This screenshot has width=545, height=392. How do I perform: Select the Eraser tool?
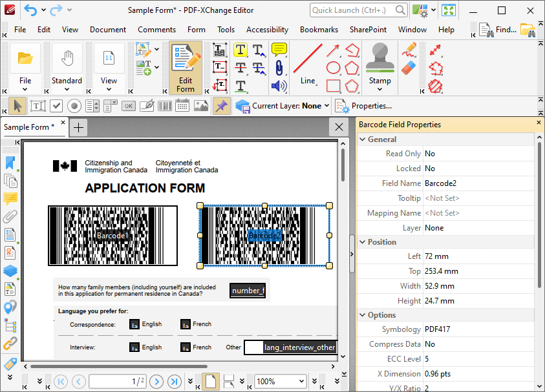coord(409,68)
